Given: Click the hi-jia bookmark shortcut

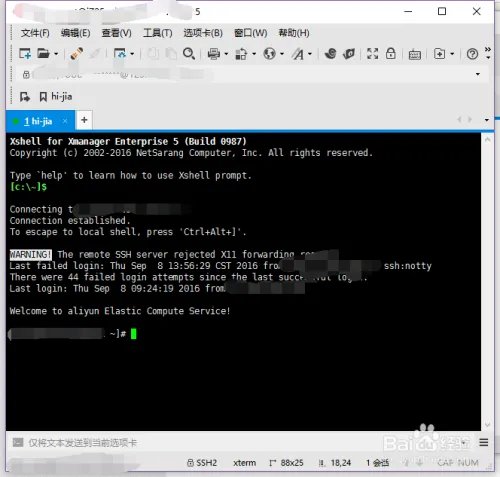Looking at the screenshot, I should (56, 97).
